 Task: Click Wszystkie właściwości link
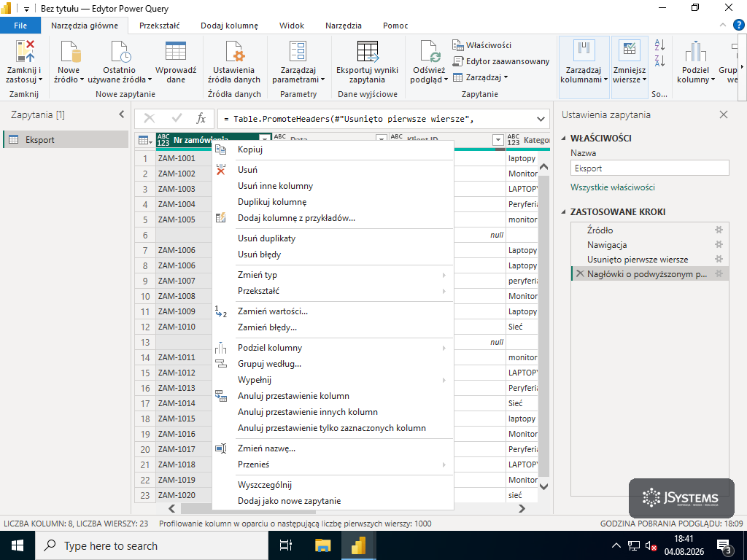tap(613, 187)
